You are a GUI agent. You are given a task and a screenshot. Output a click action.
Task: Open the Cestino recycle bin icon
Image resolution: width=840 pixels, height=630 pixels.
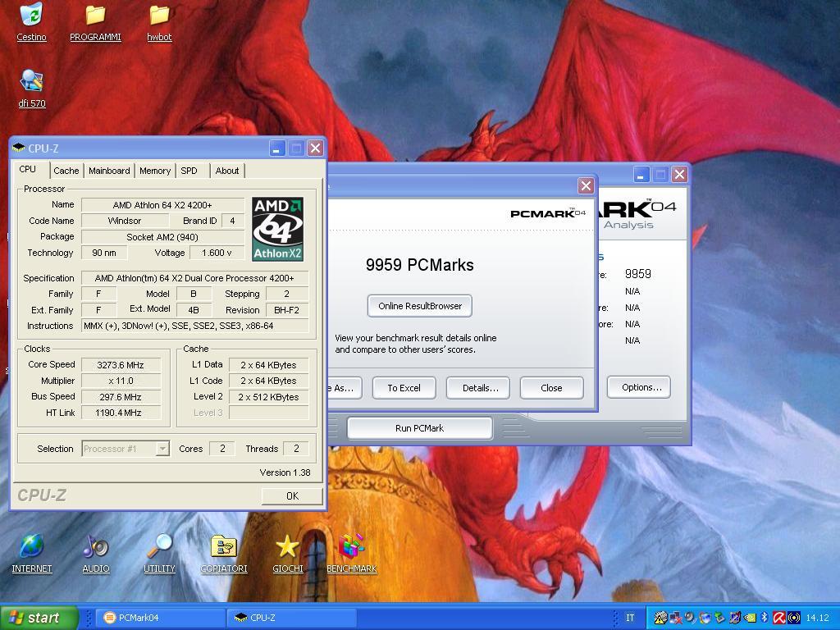pyautogui.click(x=32, y=21)
